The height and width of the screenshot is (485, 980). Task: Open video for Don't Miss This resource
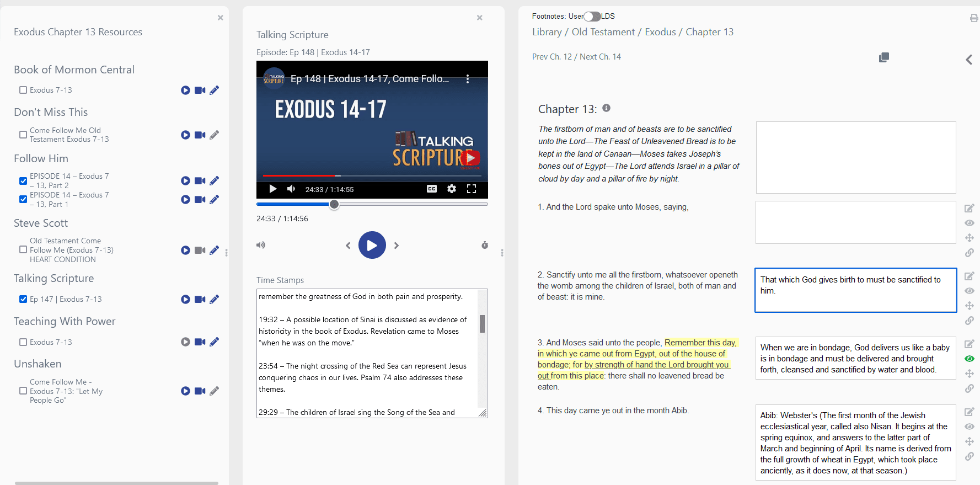coord(200,135)
